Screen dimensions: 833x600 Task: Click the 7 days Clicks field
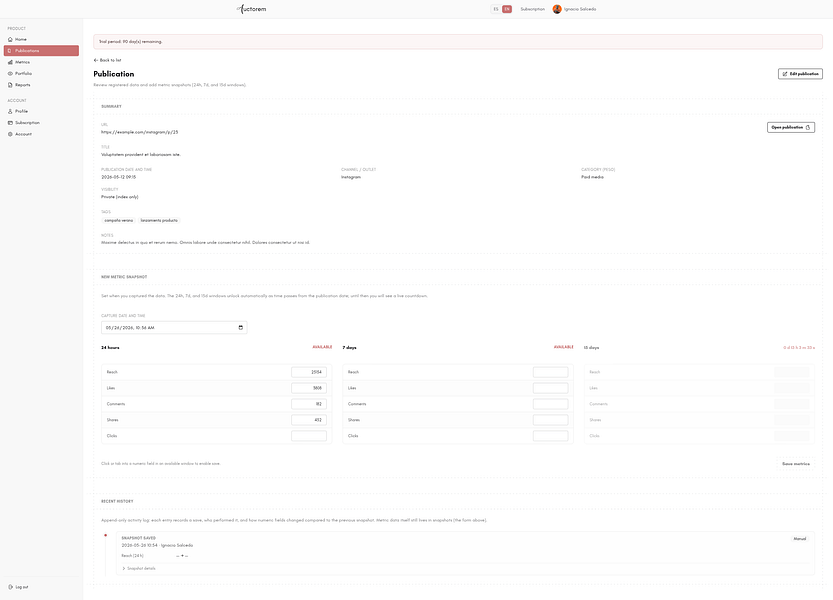tap(550, 436)
